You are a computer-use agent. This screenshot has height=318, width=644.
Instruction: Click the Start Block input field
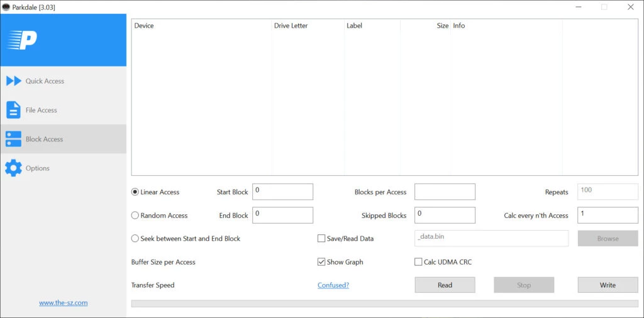point(282,192)
